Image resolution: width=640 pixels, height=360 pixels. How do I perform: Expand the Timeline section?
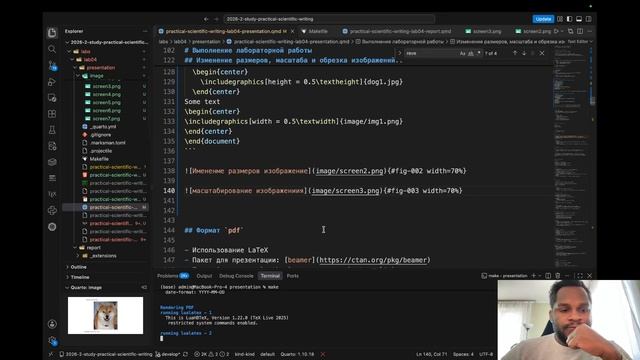[x=80, y=277]
